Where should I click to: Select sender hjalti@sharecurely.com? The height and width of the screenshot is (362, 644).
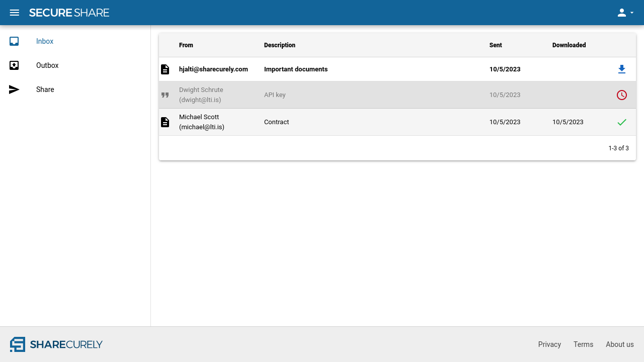[213, 69]
